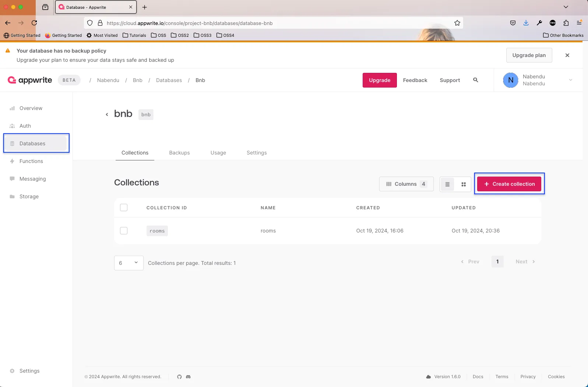Image resolution: width=588 pixels, height=387 pixels.
Task: Click the GitHub icon in footer
Action: pyautogui.click(x=179, y=377)
